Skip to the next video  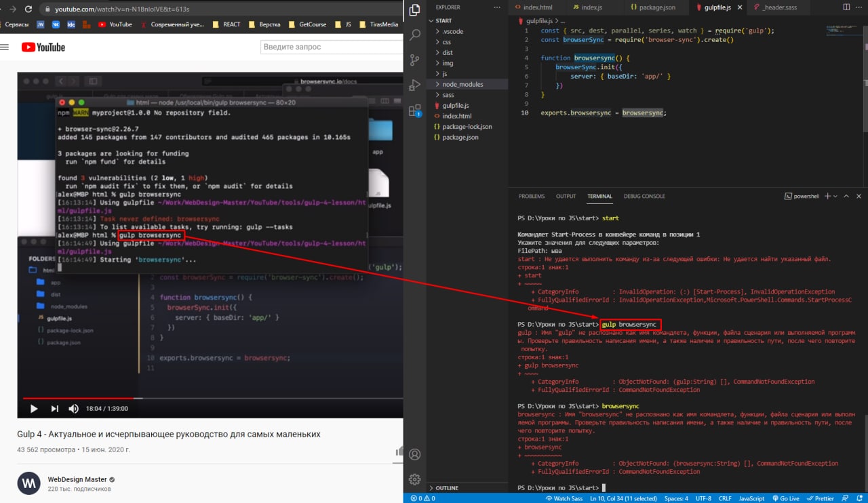tap(54, 409)
